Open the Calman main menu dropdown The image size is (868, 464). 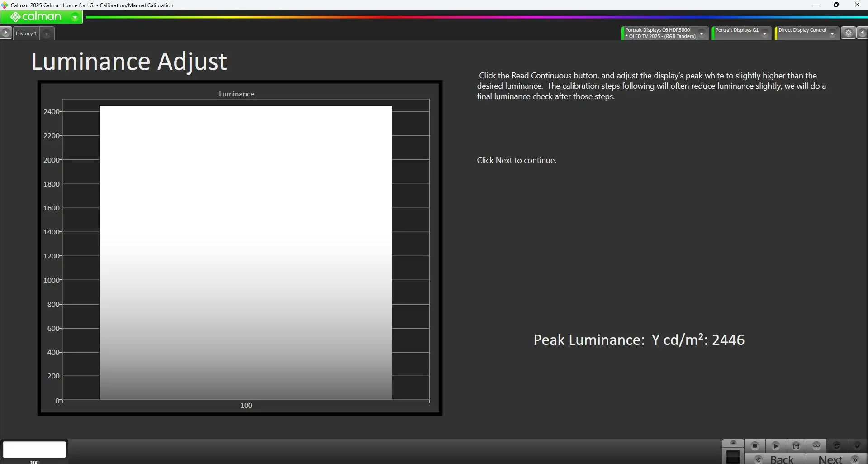pos(75,17)
